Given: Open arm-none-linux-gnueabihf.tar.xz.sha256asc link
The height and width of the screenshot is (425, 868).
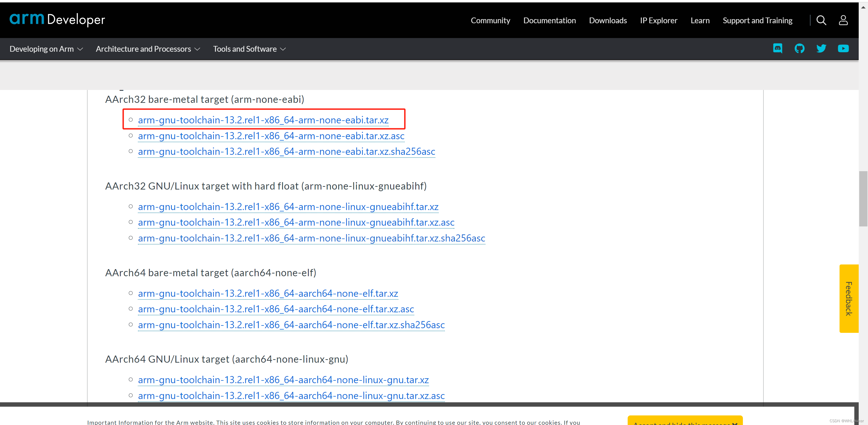Looking at the screenshot, I should pyautogui.click(x=311, y=238).
